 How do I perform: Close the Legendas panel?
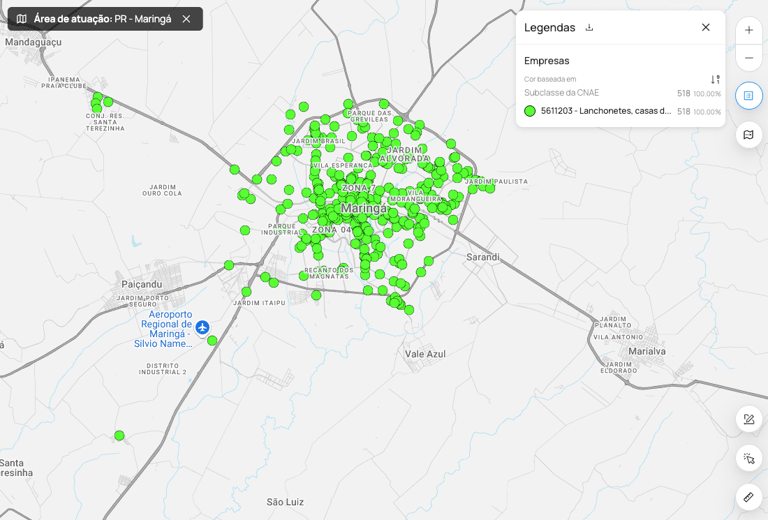pos(706,28)
